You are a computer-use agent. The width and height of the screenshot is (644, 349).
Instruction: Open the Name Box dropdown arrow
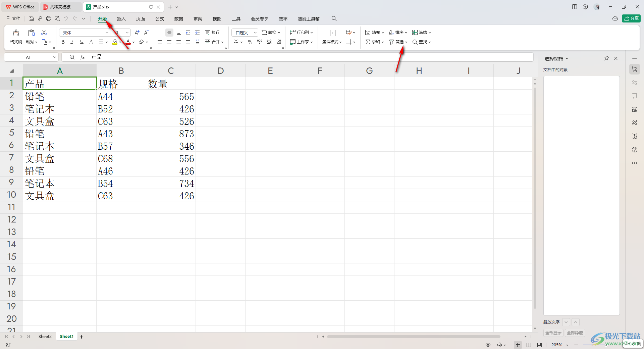55,57
